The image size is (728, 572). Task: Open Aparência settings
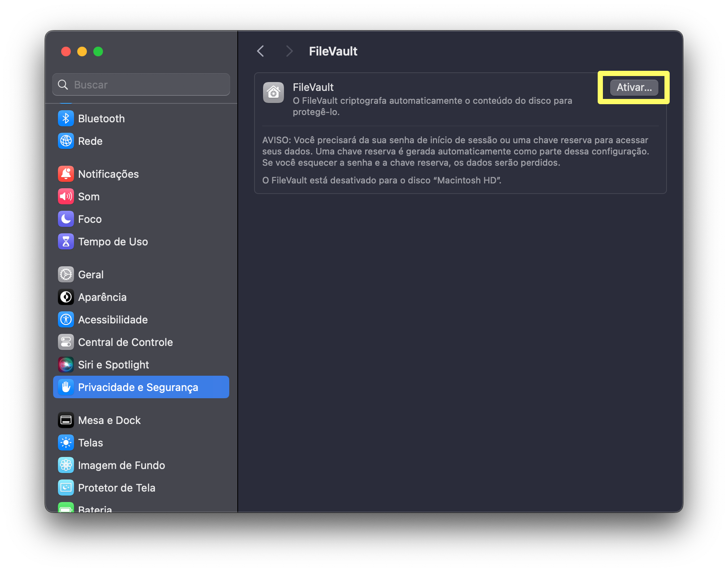point(102,297)
